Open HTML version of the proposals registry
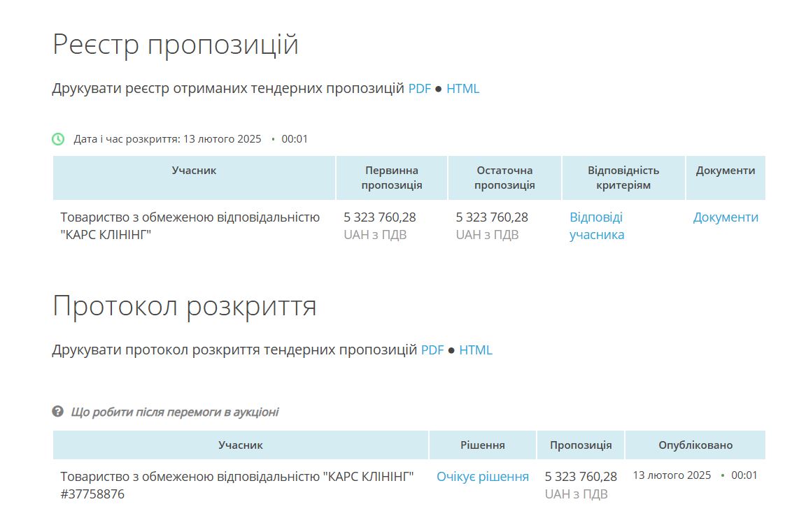This screenshot has height=532, width=806. click(x=462, y=89)
